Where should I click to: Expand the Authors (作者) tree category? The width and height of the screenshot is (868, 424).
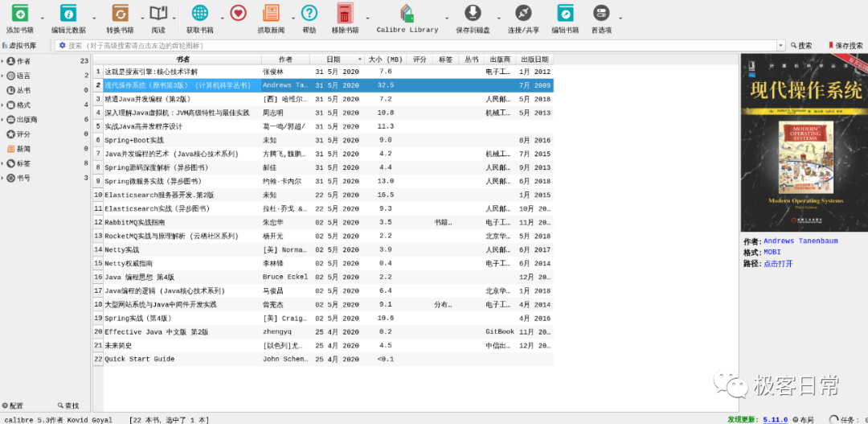tap(2, 61)
